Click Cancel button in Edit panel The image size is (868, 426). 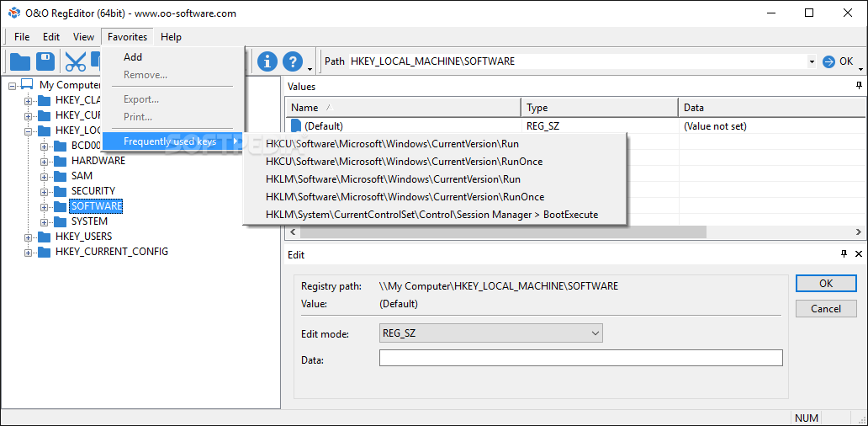826,309
